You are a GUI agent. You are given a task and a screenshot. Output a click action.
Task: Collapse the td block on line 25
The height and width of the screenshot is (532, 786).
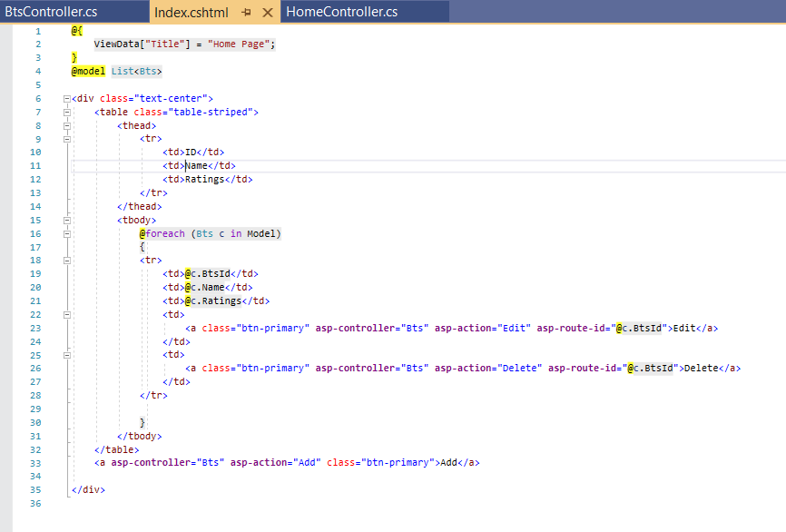click(x=67, y=354)
